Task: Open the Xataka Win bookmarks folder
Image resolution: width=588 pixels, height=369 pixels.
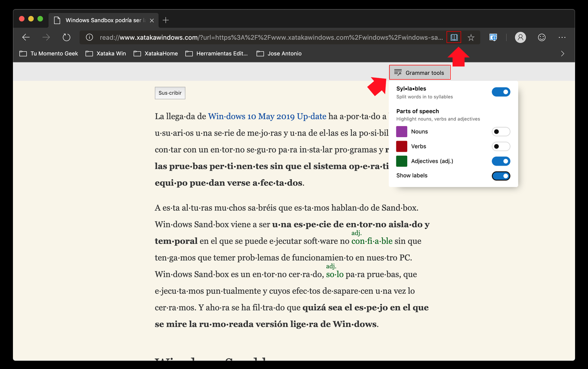Action: [106, 53]
